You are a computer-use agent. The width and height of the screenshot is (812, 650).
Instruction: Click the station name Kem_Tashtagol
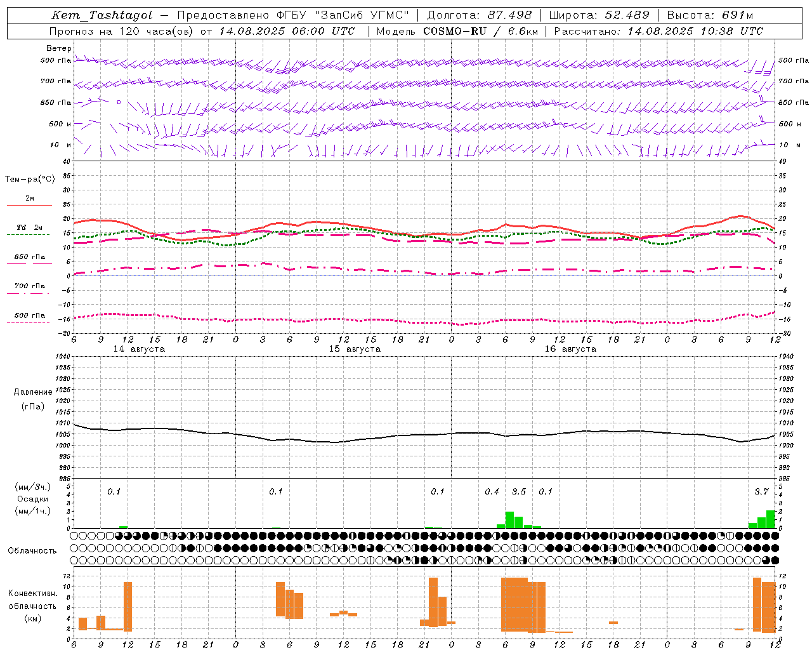102,15
